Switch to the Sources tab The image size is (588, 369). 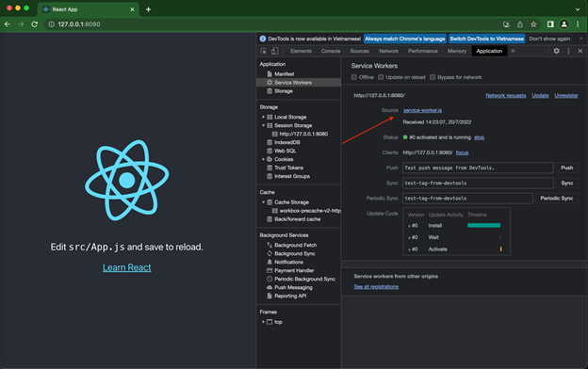[359, 51]
